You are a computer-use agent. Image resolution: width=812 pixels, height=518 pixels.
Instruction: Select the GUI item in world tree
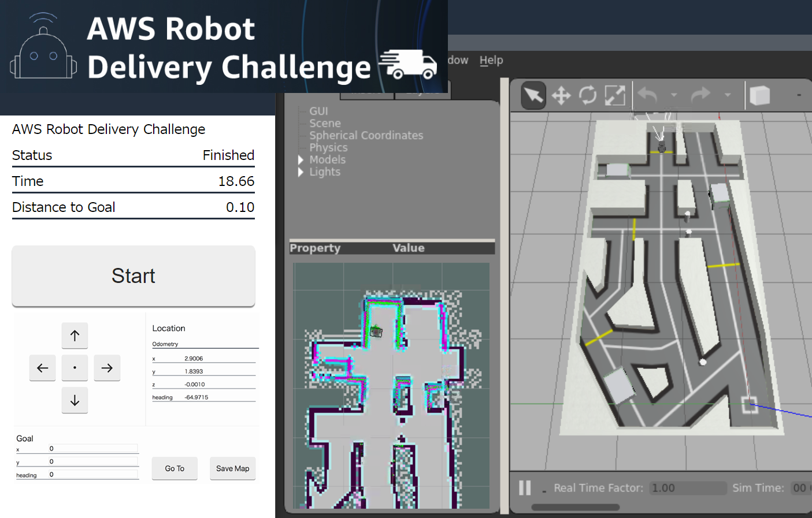(318, 111)
